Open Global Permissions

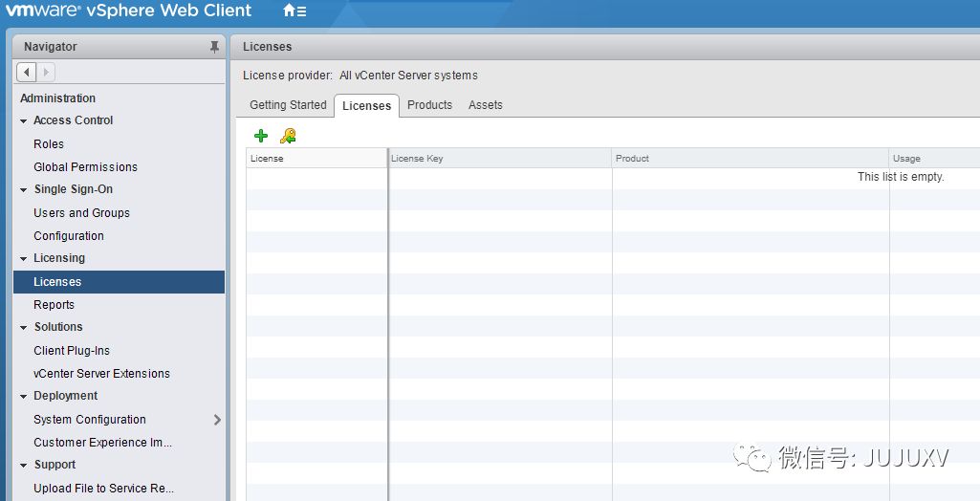[86, 166]
